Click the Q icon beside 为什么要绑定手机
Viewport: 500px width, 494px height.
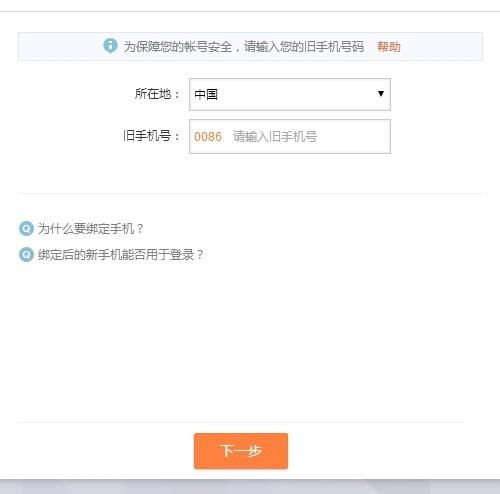pos(26,229)
